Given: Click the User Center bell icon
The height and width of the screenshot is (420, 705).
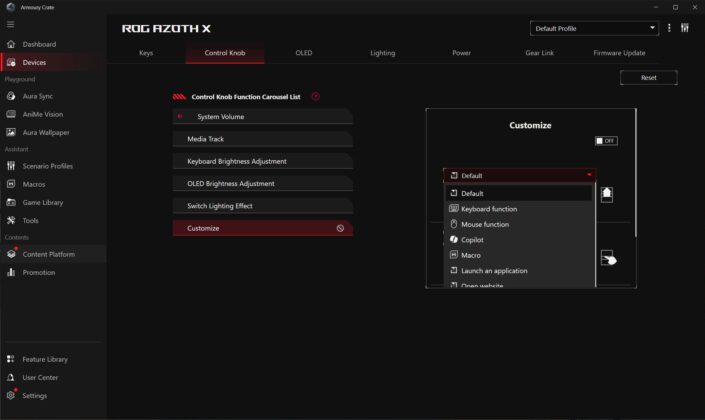Looking at the screenshot, I should [x=11, y=377].
